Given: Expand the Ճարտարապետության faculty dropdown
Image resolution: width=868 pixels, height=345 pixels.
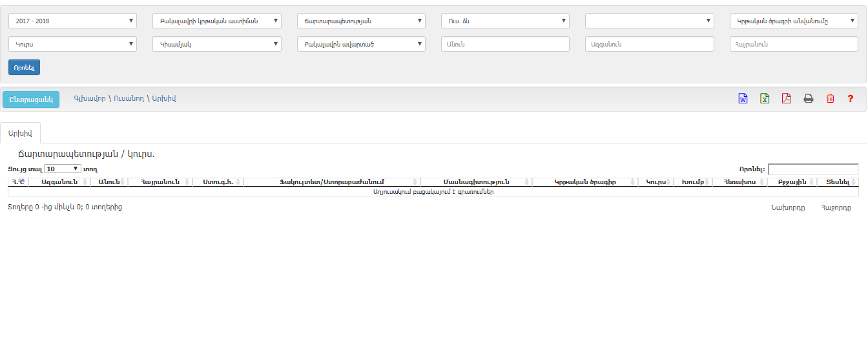Looking at the screenshot, I should (x=361, y=21).
